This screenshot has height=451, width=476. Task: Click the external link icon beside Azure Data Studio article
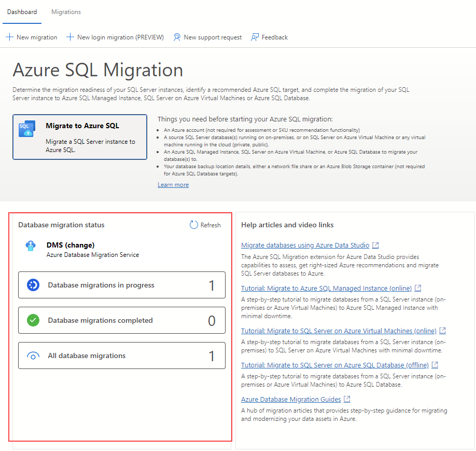pos(375,244)
